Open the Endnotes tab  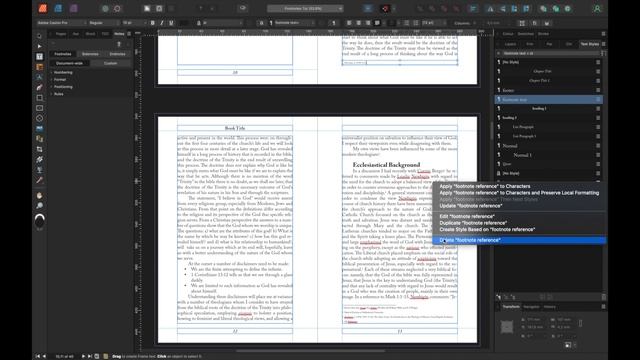pyautogui.click(x=118, y=54)
